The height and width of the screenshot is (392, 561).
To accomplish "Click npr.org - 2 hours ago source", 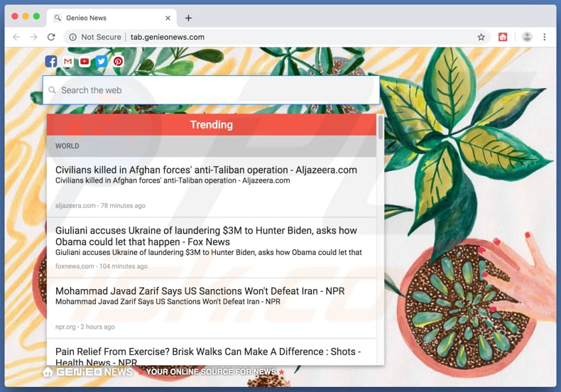I will (85, 327).
